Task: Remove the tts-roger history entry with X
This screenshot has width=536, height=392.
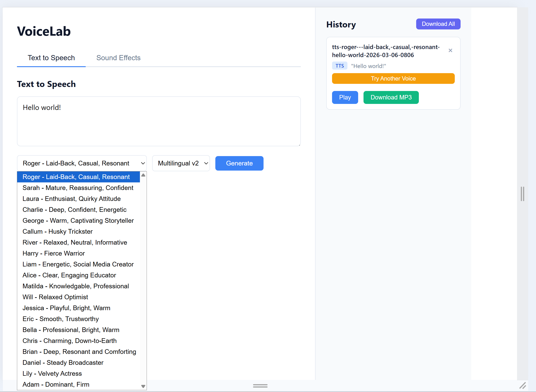Action: click(450, 51)
